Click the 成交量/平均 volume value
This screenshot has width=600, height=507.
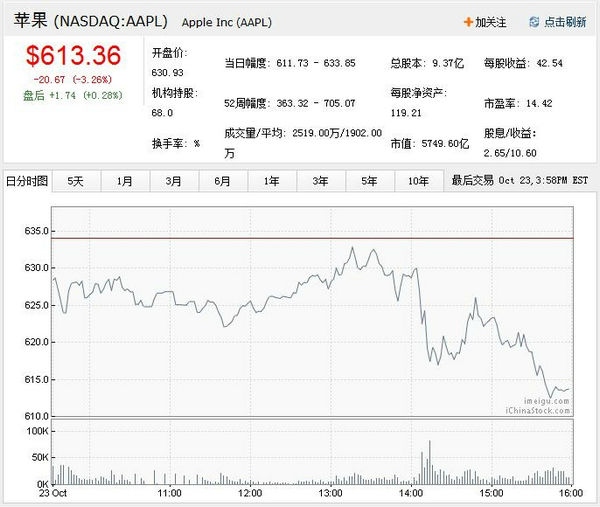tap(303, 143)
